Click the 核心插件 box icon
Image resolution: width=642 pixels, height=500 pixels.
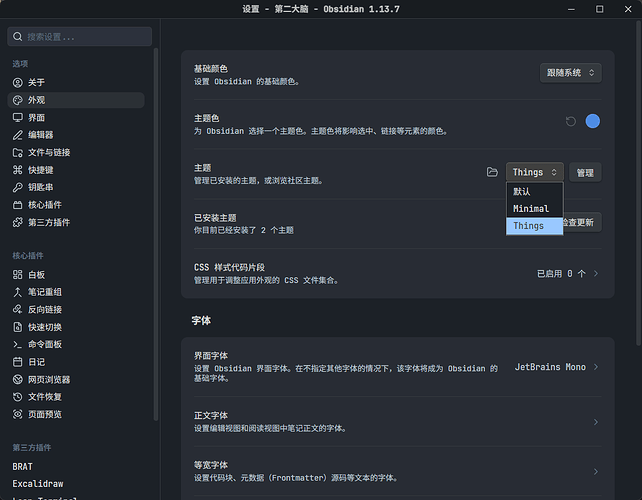click(18, 205)
